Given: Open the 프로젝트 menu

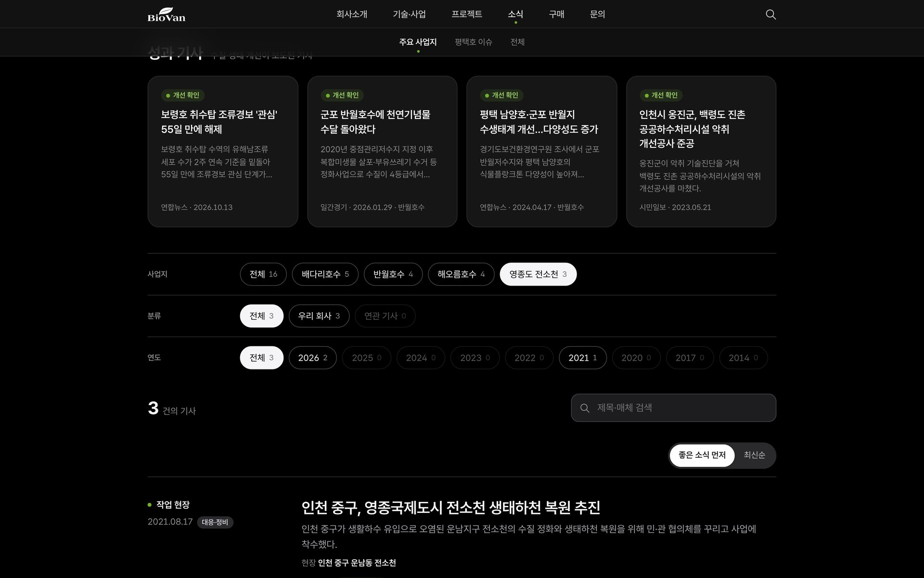Looking at the screenshot, I should pos(467,14).
